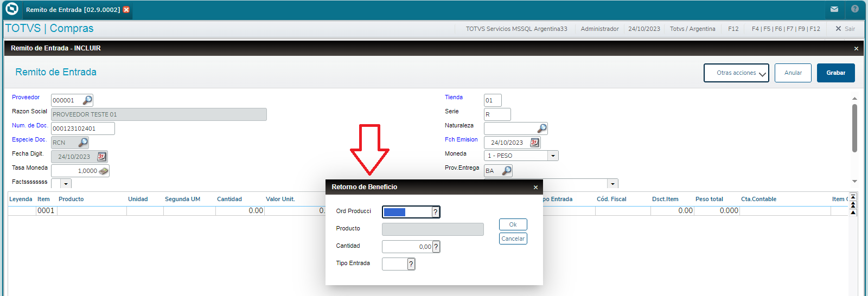Select the Unidad column header
Screen dimensions: 868x296
click(138, 199)
